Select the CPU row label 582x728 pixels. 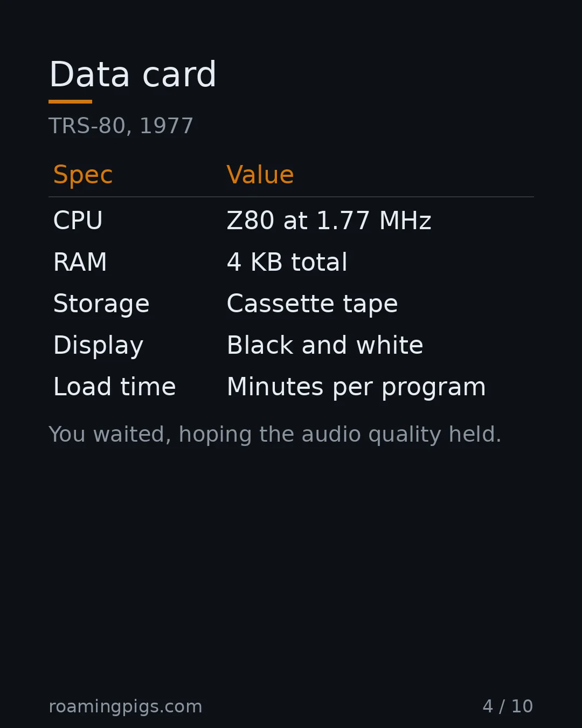tap(78, 221)
